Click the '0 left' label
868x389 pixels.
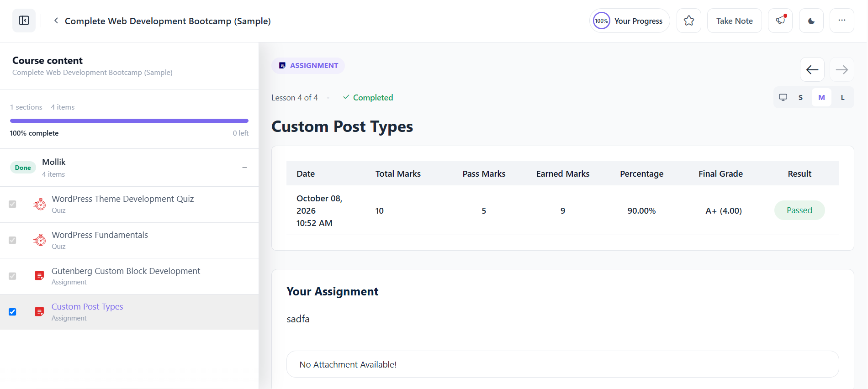pos(241,133)
